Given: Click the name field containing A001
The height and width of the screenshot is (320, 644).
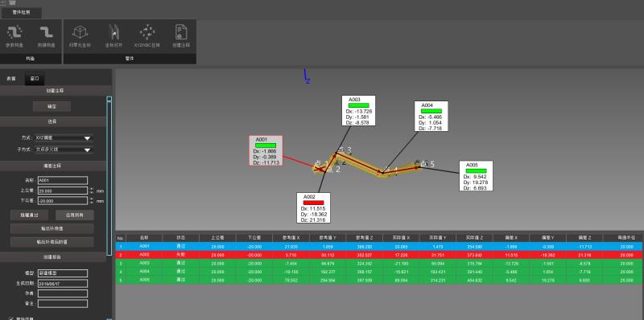Looking at the screenshot, I should coord(63,181).
